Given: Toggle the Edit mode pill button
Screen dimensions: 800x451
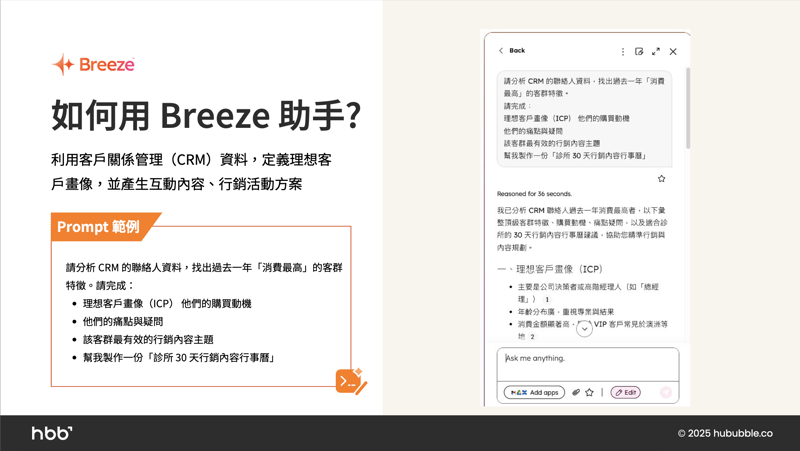Looking at the screenshot, I should pyautogui.click(x=626, y=393).
